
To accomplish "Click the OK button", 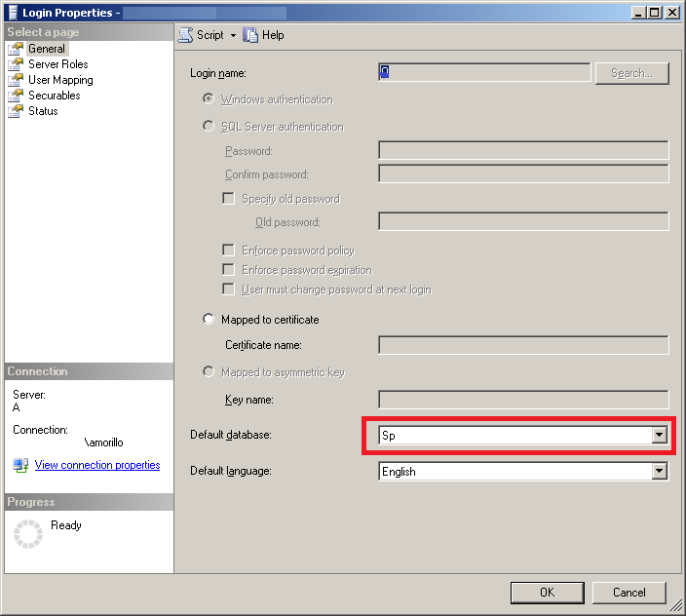I will (x=548, y=593).
